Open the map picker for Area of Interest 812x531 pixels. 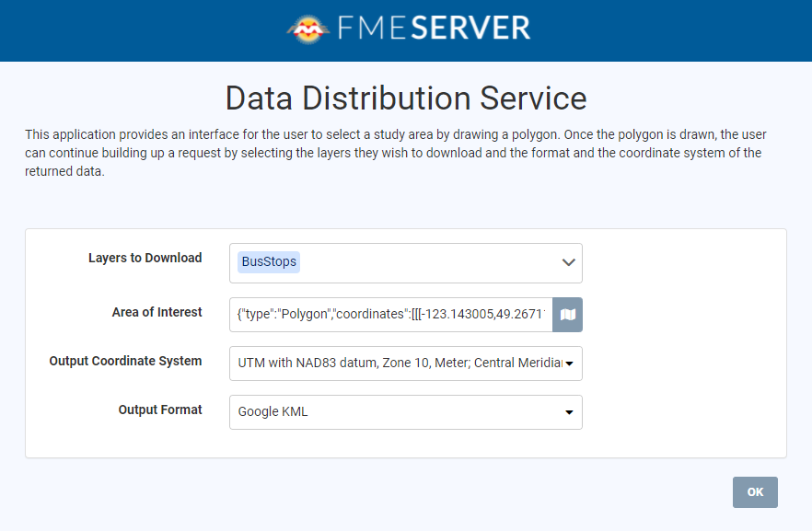567,315
